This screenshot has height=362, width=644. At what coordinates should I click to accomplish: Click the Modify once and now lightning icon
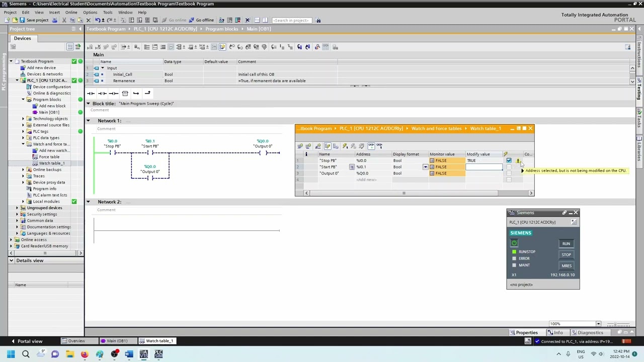[345, 146]
